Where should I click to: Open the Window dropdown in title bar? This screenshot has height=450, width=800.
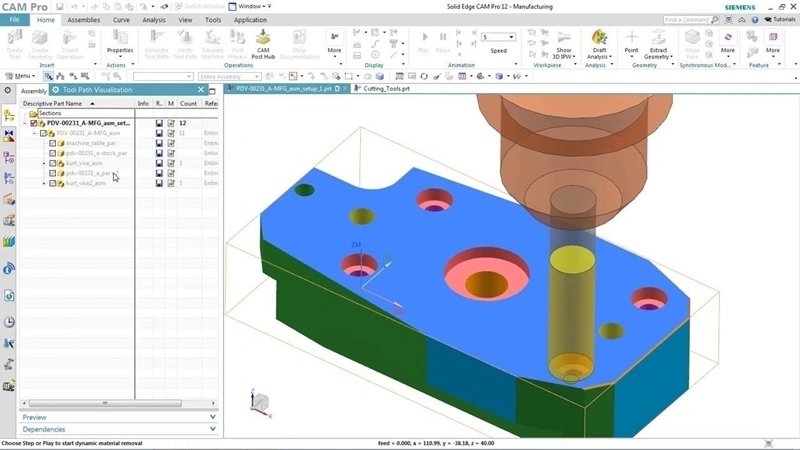[252, 6]
